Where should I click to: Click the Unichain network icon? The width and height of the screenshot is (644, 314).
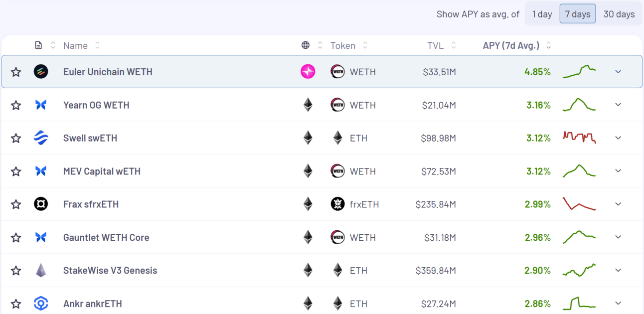308,72
